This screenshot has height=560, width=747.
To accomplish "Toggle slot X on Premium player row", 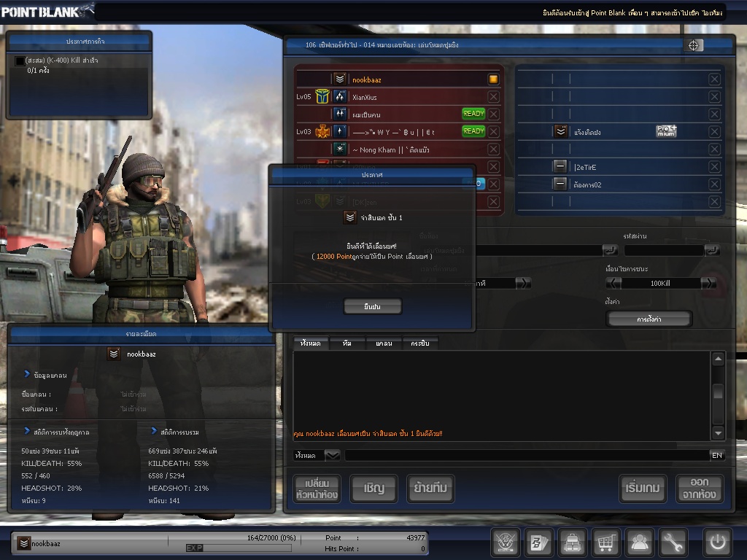I will point(714,131).
